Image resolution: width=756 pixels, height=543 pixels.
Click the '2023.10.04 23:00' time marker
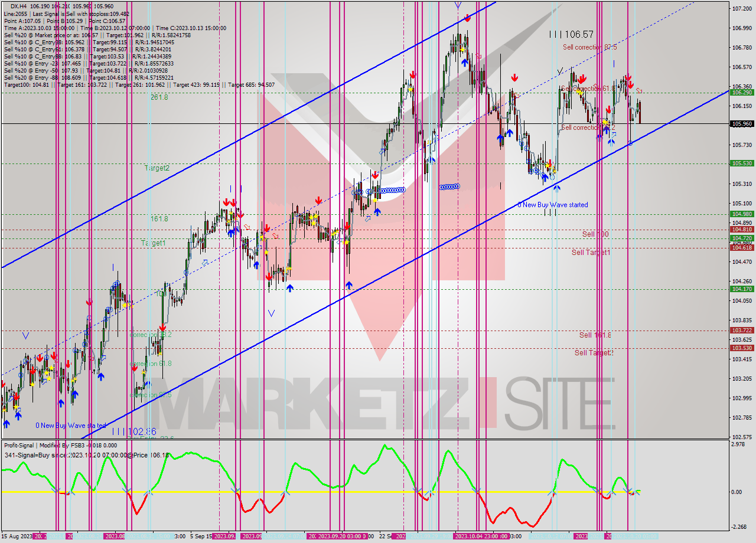(x=481, y=537)
